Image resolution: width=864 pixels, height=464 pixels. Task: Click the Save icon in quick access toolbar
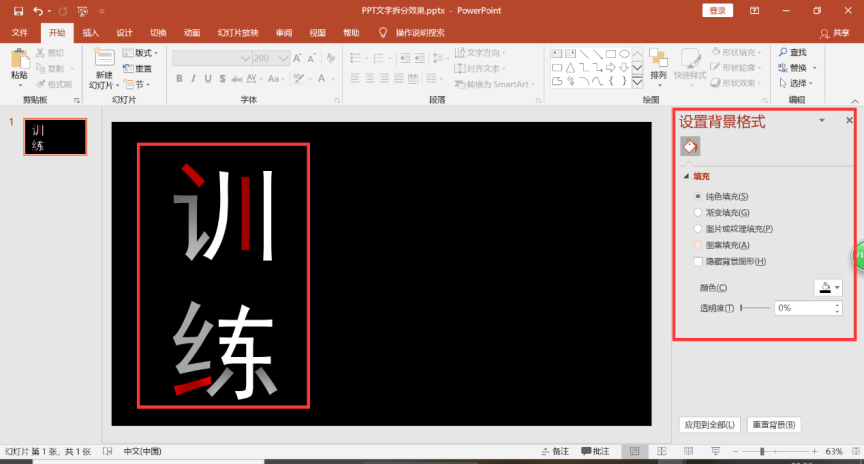click(x=19, y=10)
